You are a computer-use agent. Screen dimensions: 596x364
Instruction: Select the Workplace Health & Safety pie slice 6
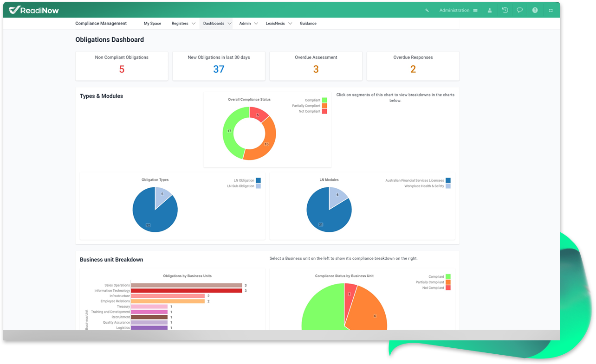click(x=337, y=196)
